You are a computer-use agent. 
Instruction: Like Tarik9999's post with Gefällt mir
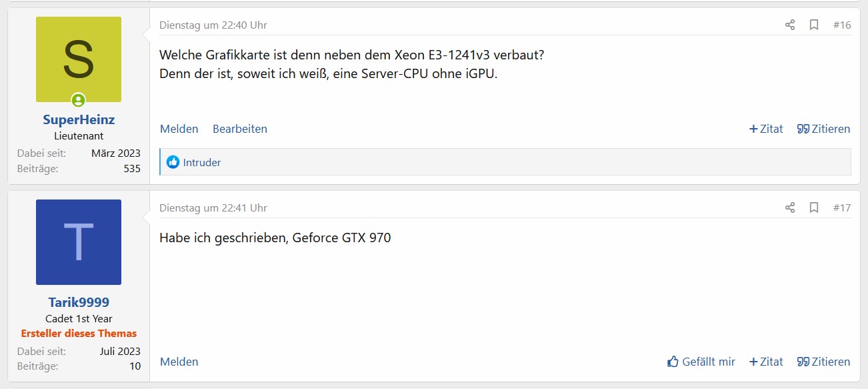701,362
